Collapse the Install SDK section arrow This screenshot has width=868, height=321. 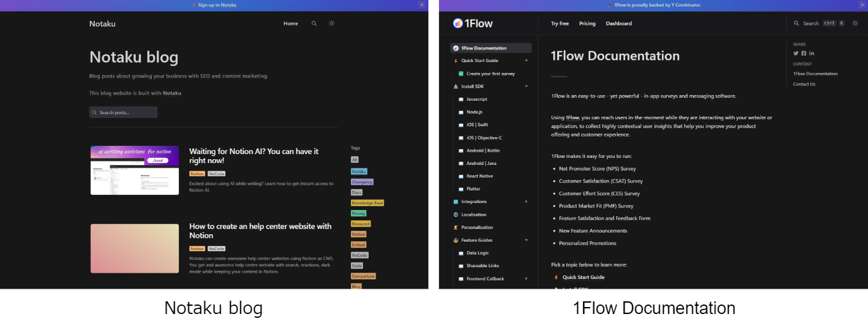coord(526,86)
